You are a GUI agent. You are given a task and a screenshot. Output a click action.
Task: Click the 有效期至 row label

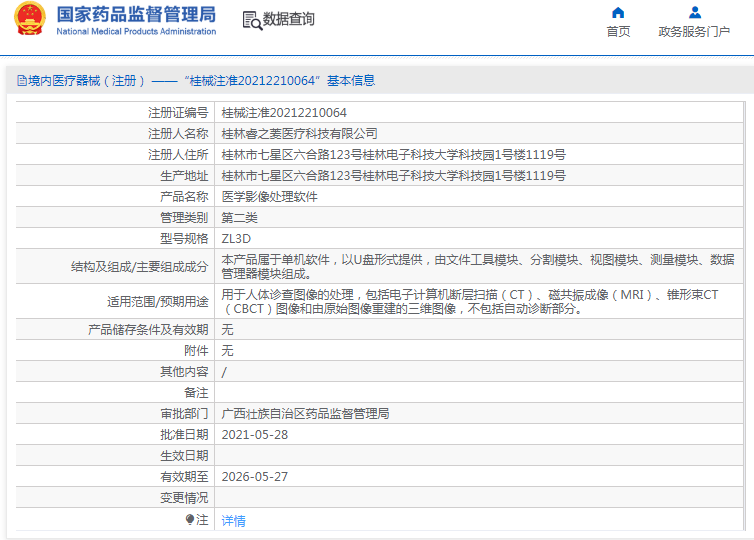coord(184,477)
